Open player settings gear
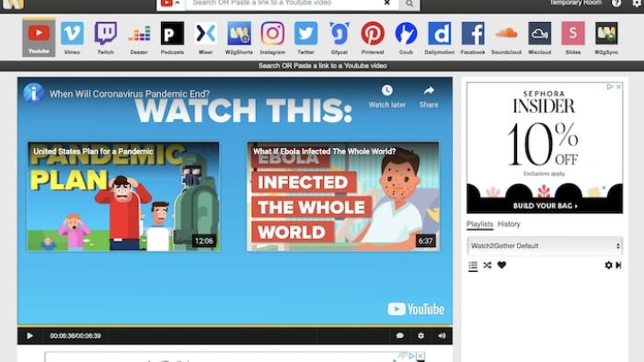Viewport: 644px width, 362px height. coord(421,335)
